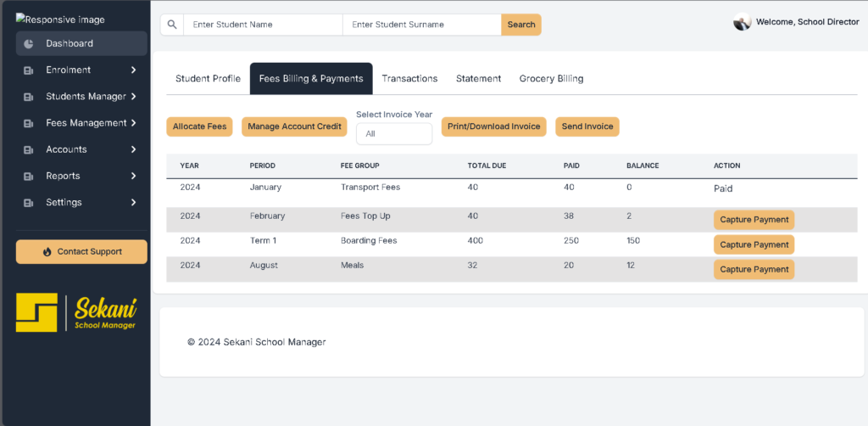Image resolution: width=868 pixels, height=426 pixels.
Task: Click the Term 1 period cell
Action: [264, 240]
